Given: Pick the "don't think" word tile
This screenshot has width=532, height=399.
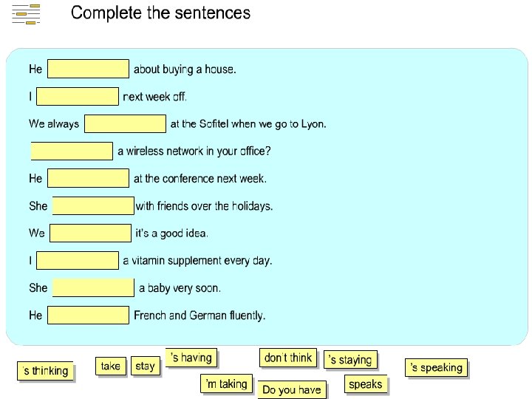Looking at the screenshot, I should (288, 358).
